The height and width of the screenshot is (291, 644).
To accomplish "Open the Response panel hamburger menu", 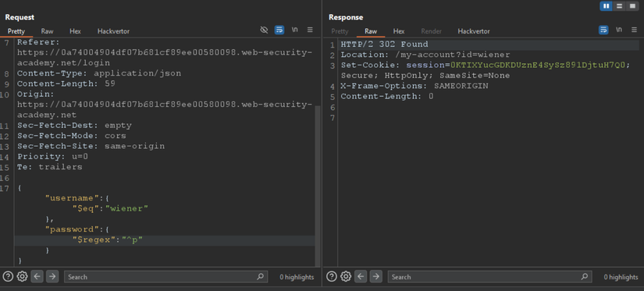I will [x=635, y=30].
